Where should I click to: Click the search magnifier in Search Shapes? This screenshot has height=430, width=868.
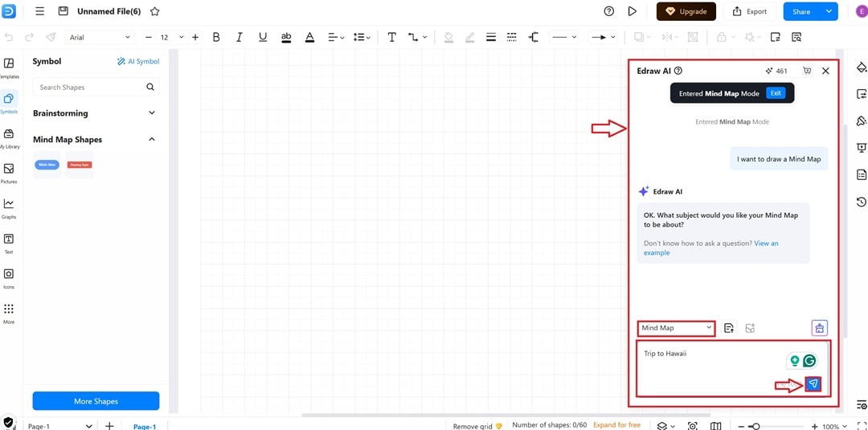(x=150, y=87)
